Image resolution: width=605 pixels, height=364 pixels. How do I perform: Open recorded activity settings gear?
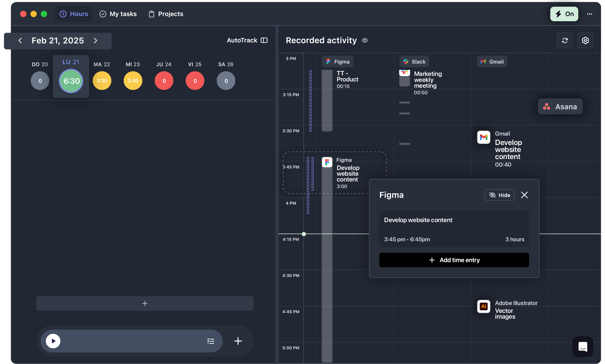click(x=585, y=40)
